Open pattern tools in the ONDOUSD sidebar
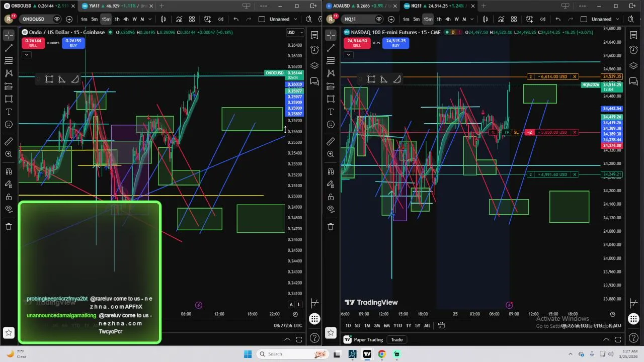Image resolution: width=644 pixels, height=362 pixels. (x=9, y=73)
